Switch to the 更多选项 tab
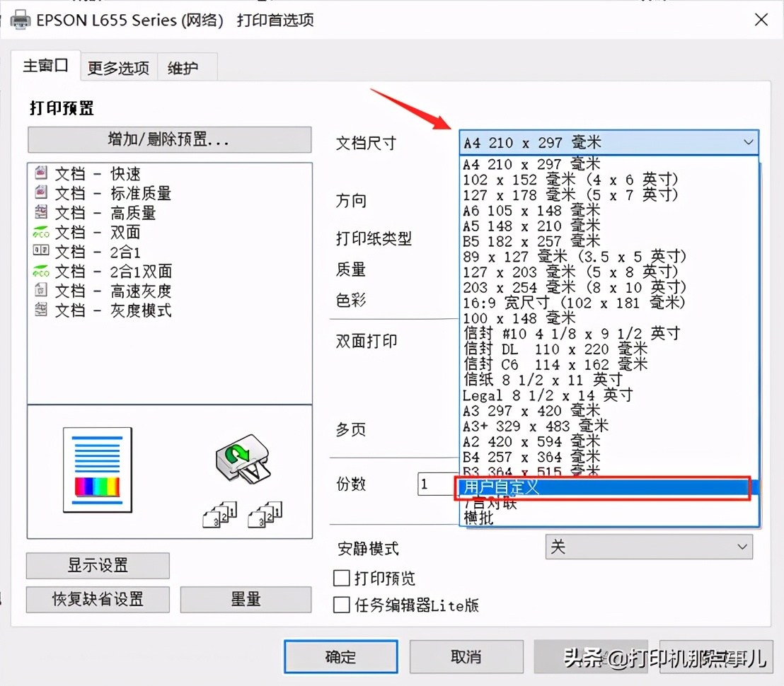 pyautogui.click(x=117, y=66)
